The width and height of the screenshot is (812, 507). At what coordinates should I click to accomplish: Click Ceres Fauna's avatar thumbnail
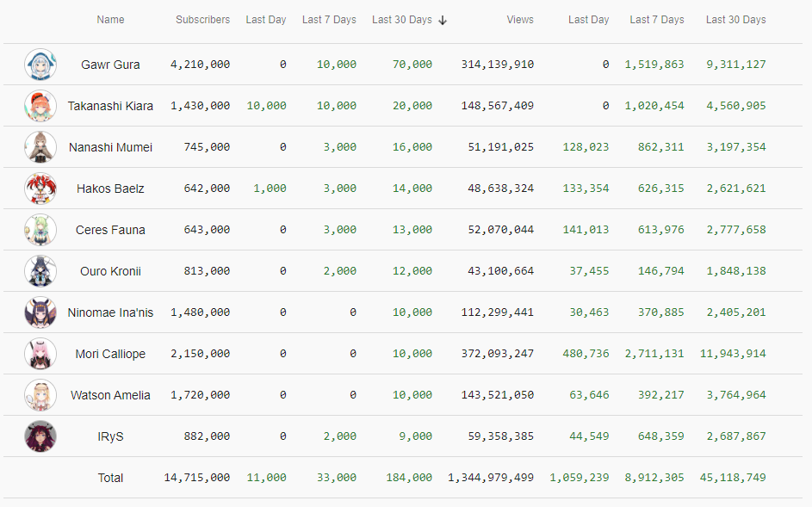(40, 230)
